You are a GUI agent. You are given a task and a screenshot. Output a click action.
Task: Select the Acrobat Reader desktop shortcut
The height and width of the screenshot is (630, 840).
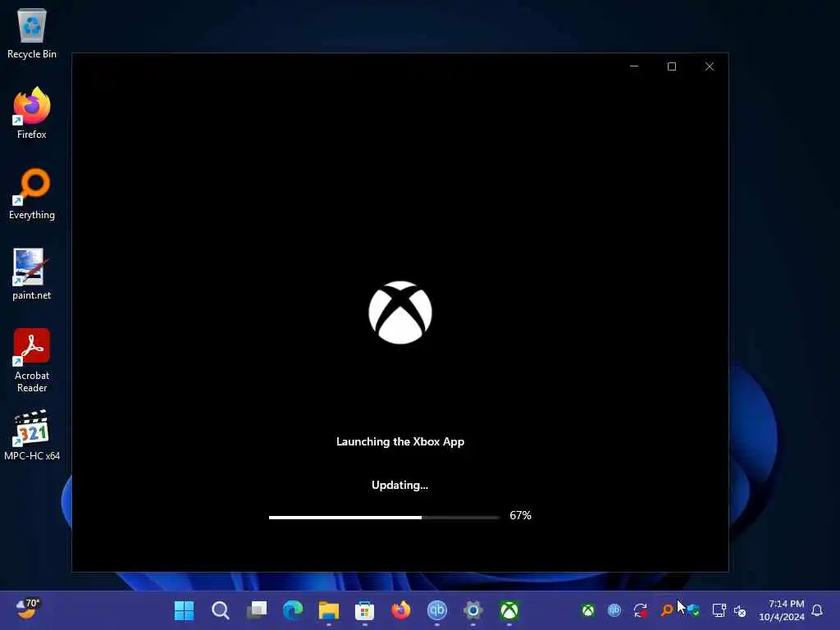click(x=32, y=361)
